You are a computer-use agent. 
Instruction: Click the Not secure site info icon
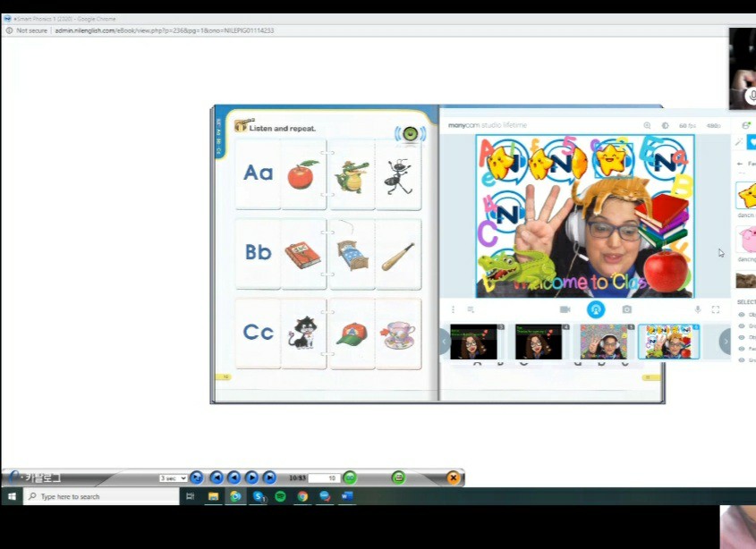9,30
